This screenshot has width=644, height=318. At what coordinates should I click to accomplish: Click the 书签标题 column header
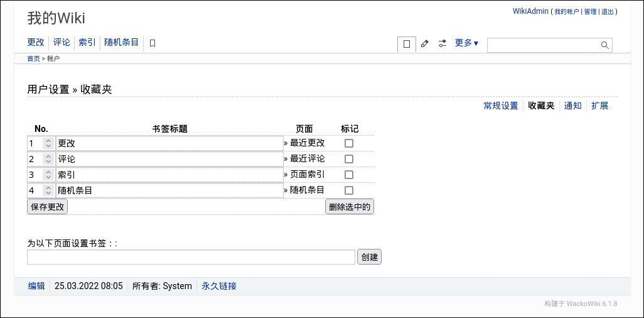pos(169,129)
